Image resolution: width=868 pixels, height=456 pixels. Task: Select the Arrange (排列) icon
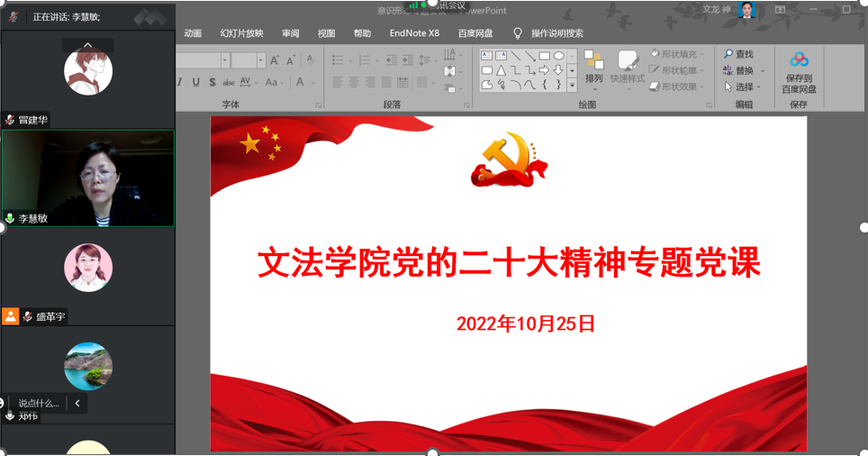pyautogui.click(x=593, y=67)
